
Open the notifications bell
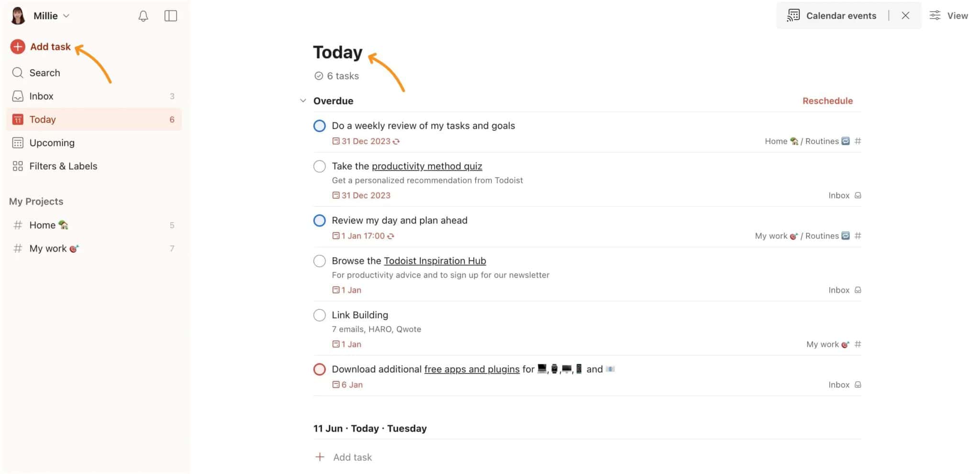click(x=143, y=15)
